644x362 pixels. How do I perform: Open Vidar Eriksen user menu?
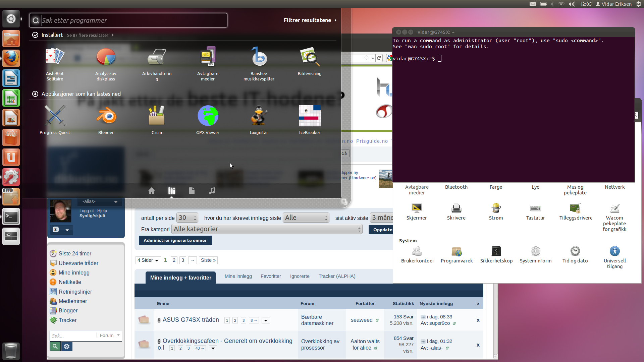(x=613, y=4)
